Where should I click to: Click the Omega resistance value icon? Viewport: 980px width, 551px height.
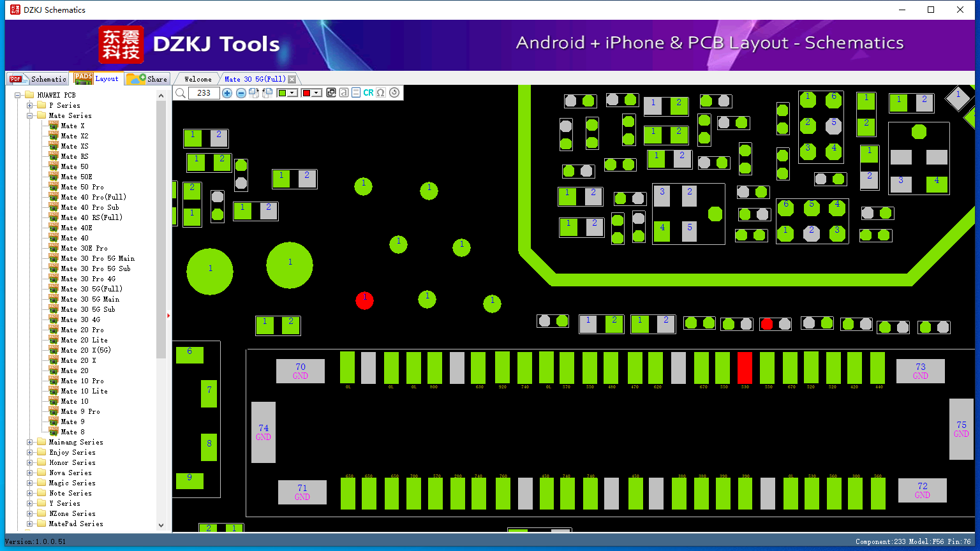(381, 93)
